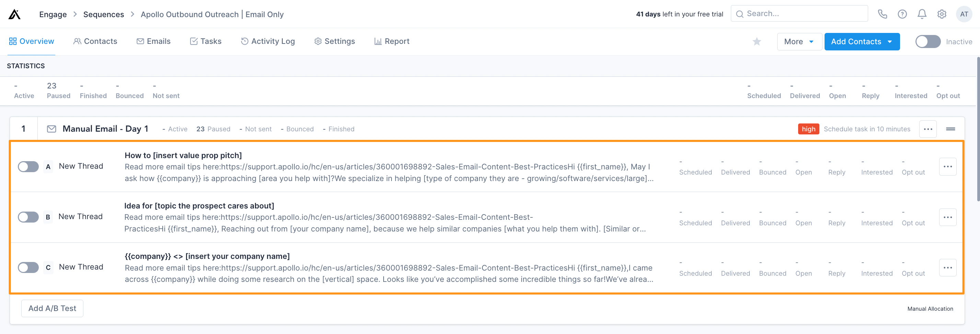Open the ellipsis menu for variant A

(x=948, y=166)
